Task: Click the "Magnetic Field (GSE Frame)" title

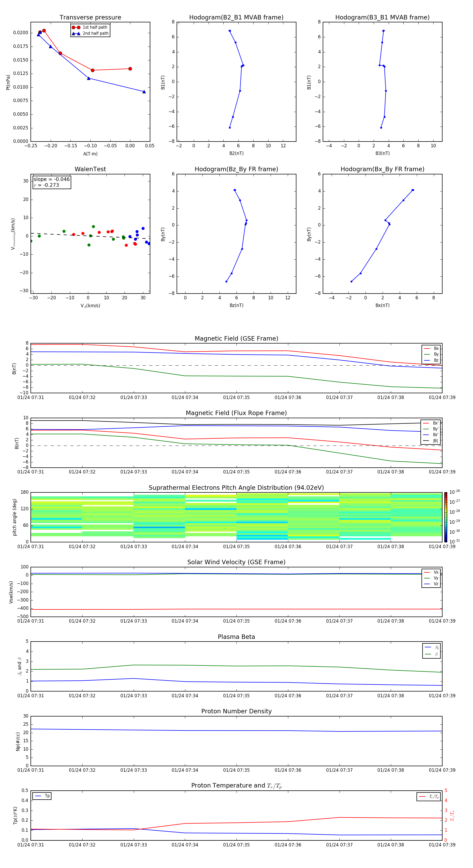Action: click(236, 339)
